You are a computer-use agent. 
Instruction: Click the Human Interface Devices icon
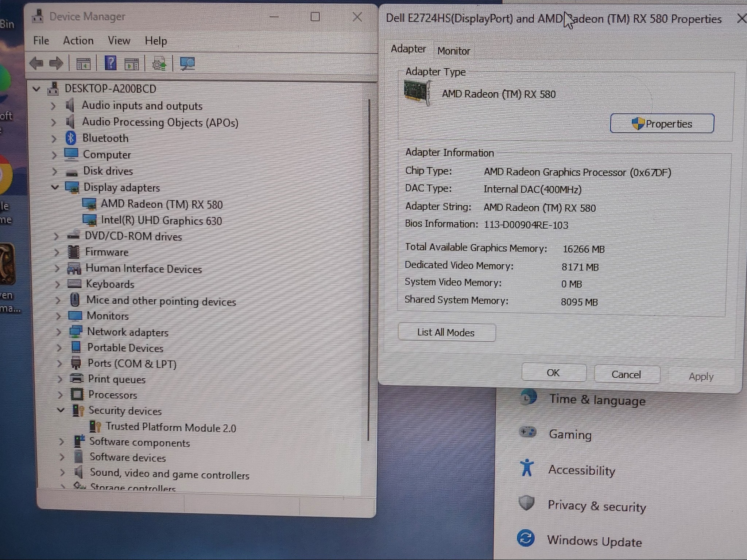[x=74, y=269]
